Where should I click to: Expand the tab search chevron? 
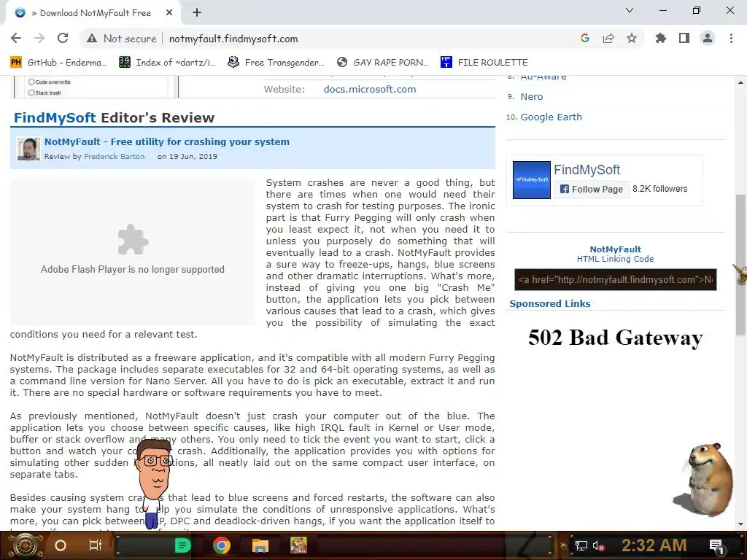[x=630, y=10]
